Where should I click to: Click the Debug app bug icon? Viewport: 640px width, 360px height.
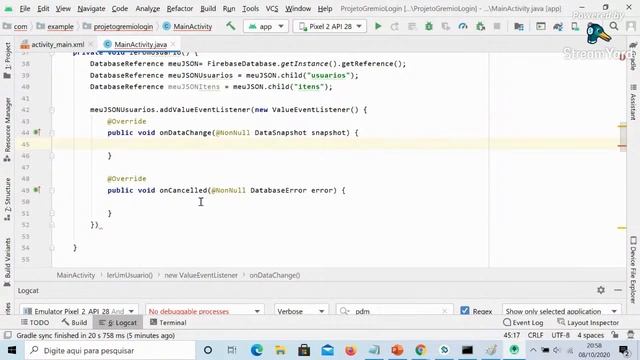[x=429, y=27]
